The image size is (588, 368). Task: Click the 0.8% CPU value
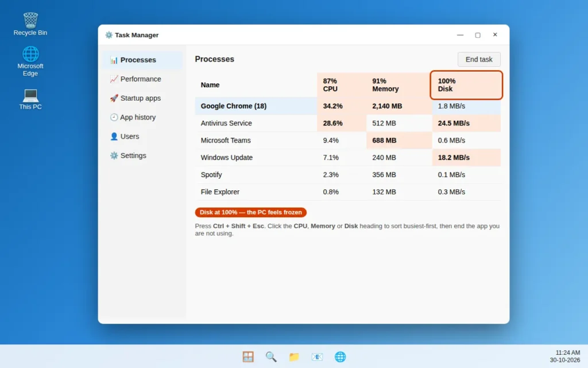coord(331,192)
